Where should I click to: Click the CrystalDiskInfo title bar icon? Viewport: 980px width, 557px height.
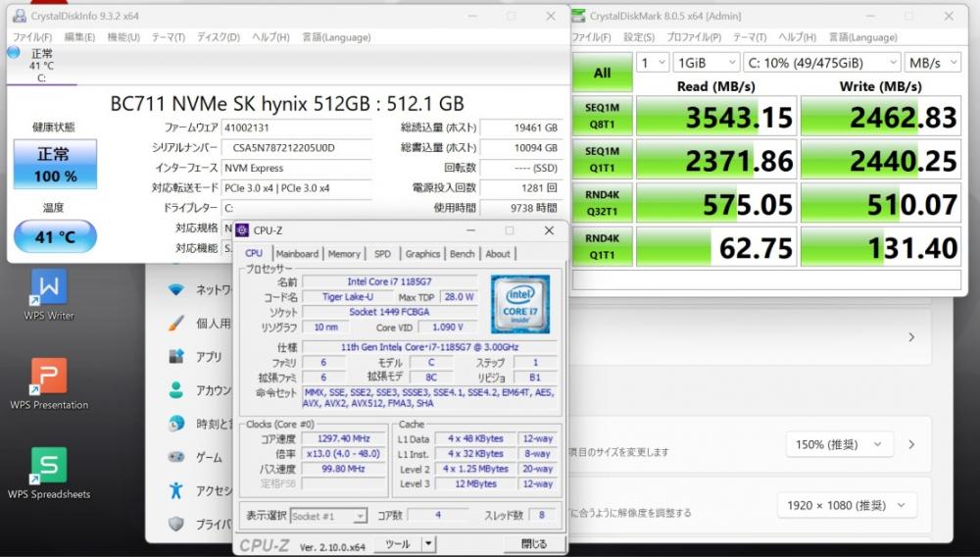pyautogui.click(x=20, y=16)
